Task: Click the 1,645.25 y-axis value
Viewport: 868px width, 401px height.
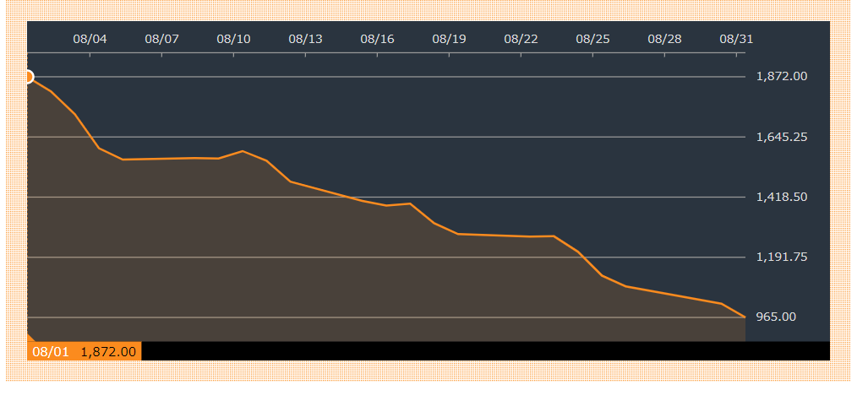Action: (782, 137)
